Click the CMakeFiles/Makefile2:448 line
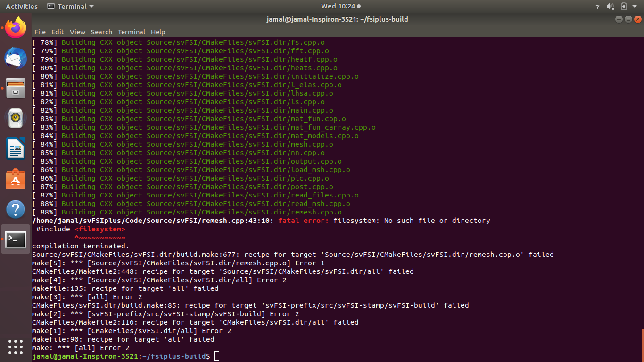 pos(223,271)
